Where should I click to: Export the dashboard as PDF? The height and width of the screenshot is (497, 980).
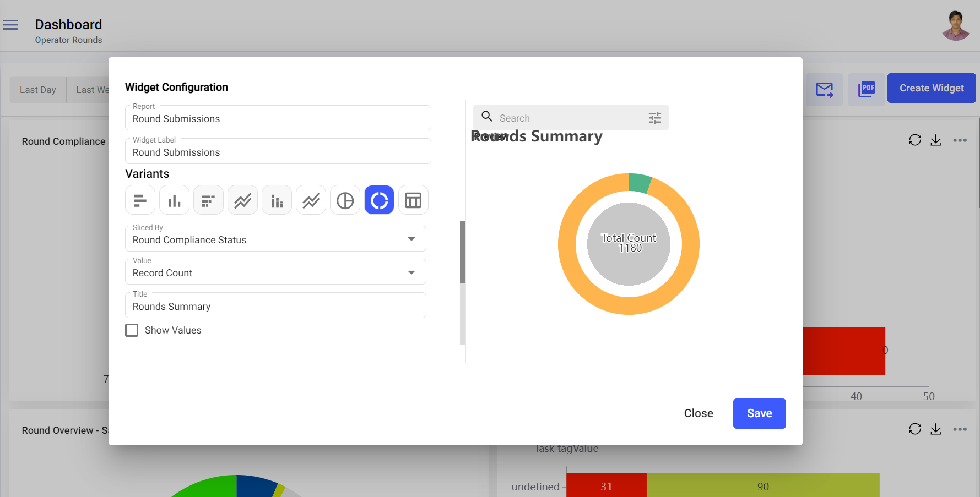pos(866,89)
